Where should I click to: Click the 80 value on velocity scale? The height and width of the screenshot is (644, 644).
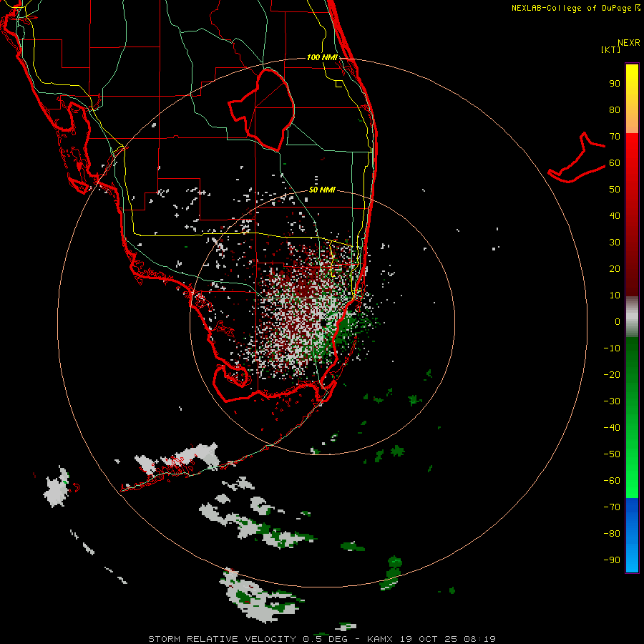[x=615, y=110]
